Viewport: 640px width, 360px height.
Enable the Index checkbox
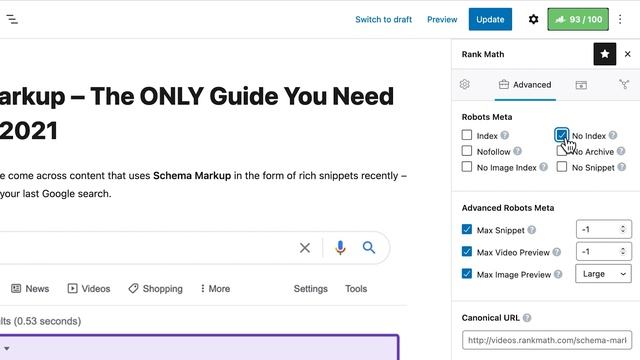click(467, 135)
